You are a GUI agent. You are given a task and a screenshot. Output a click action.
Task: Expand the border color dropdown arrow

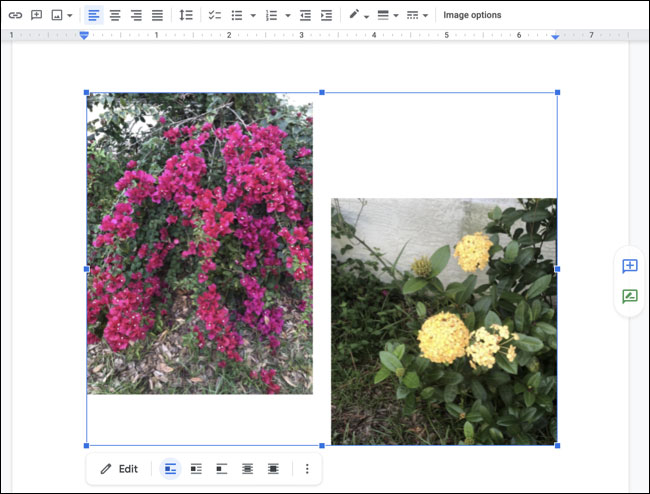[366, 16]
